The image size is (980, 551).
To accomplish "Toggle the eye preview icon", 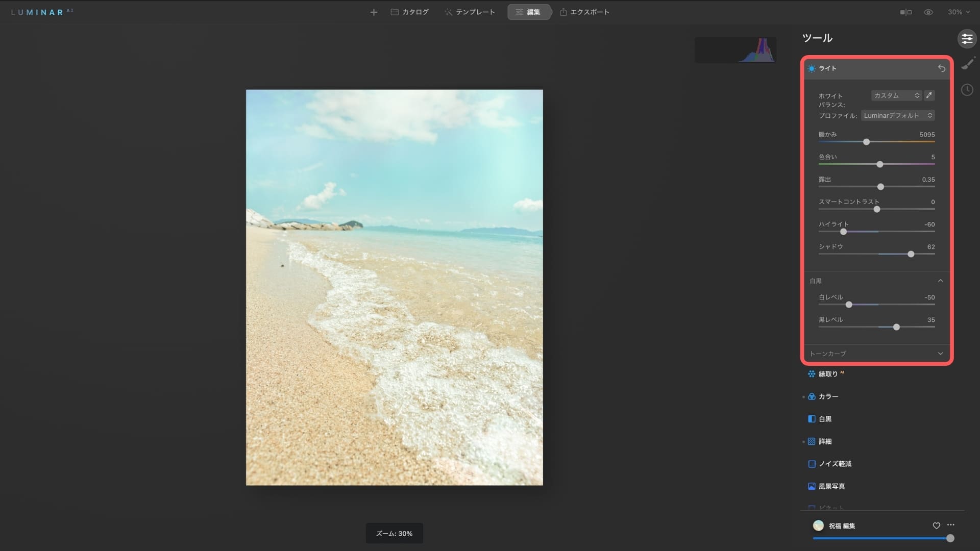I will (x=928, y=12).
